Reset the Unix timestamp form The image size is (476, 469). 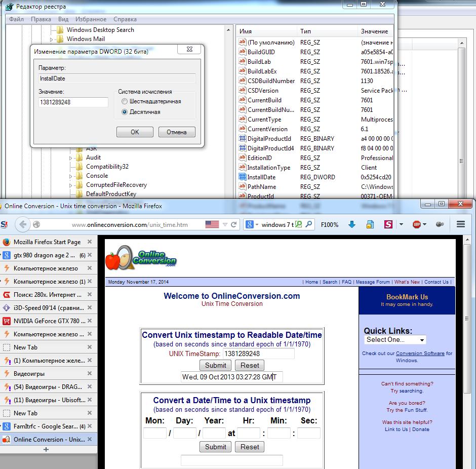[250, 365]
